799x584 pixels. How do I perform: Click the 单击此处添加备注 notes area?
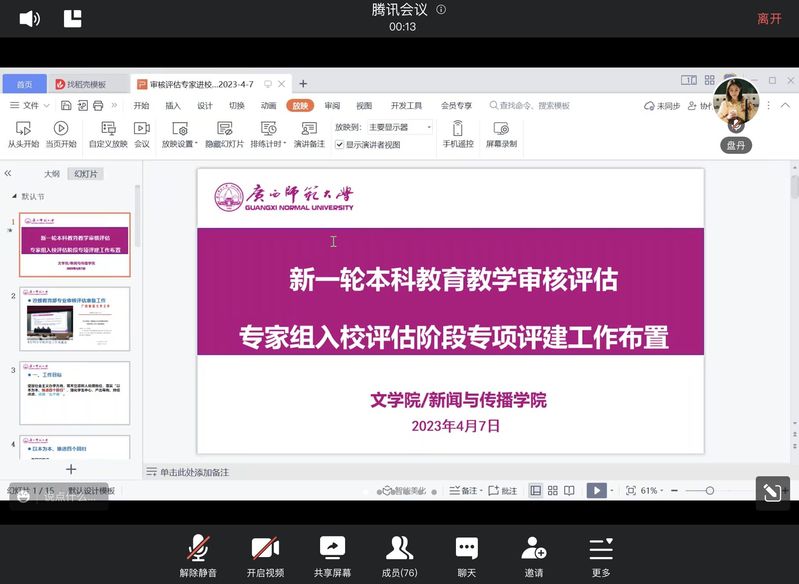194,472
